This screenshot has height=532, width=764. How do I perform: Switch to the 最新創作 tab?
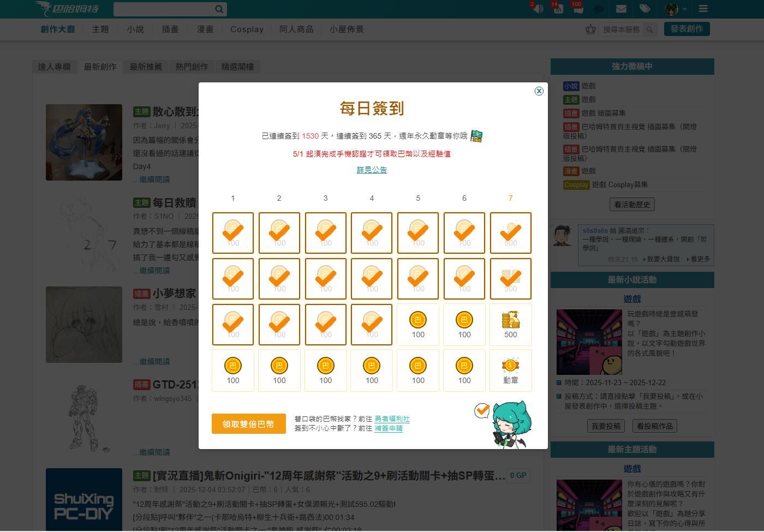click(100, 67)
